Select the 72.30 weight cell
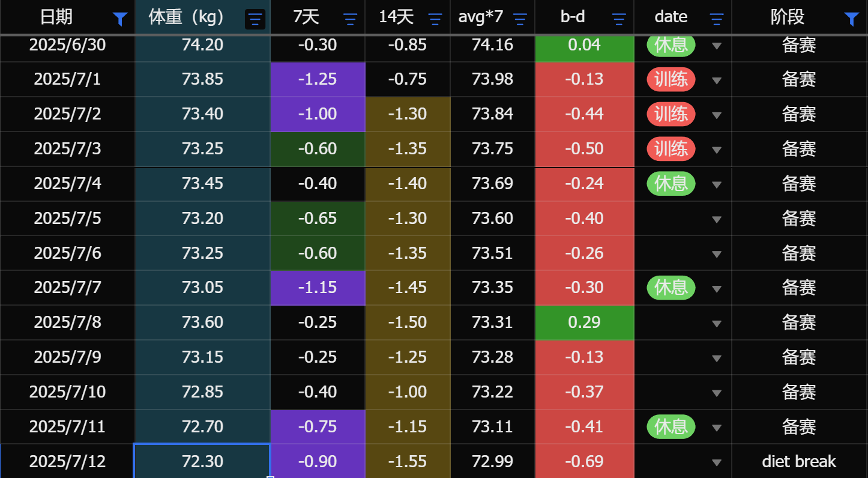Viewport: 868px width, 478px height. 202,461
